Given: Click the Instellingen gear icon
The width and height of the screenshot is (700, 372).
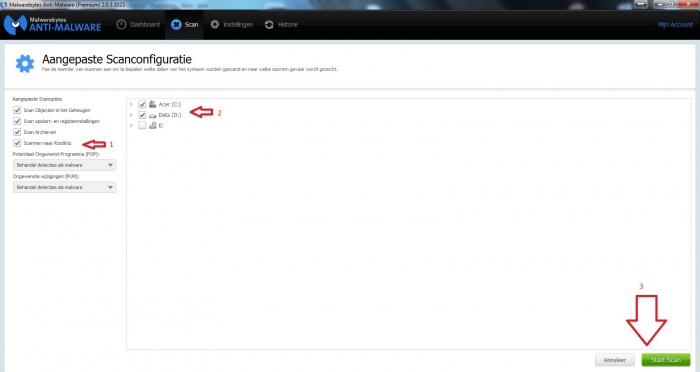Looking at the screenshot, I should pos(215,25).
